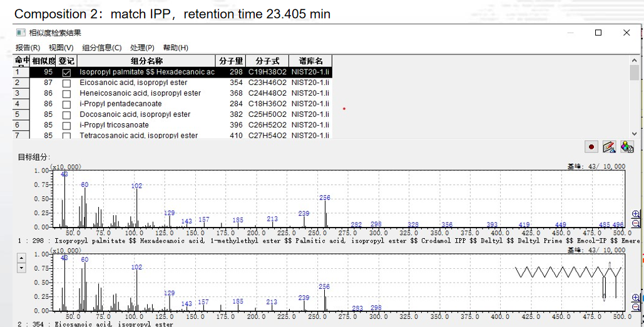The width and height of the screenshot is (644, 327).
Task: Click formula C25H50O2 cell
Action: click(267, 114)
